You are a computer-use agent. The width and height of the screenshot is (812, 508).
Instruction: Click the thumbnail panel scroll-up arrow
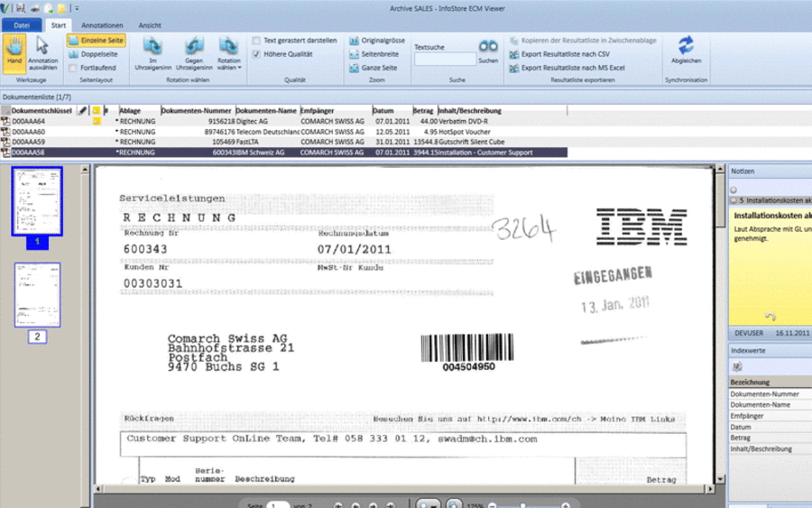tap(85, 169)
